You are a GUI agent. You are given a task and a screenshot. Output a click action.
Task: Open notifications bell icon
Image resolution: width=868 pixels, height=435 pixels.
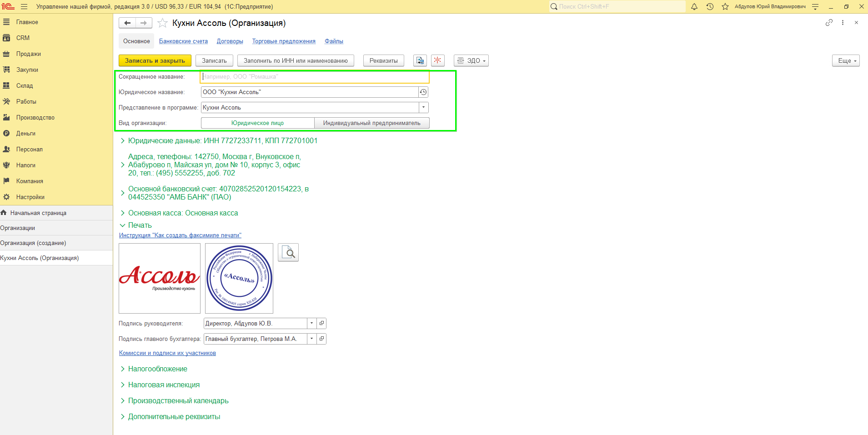click(x=694, y=7)
